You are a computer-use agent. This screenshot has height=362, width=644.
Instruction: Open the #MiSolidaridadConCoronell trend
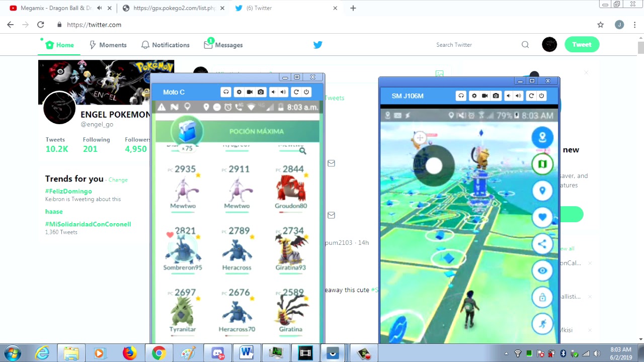click(88, 224)
